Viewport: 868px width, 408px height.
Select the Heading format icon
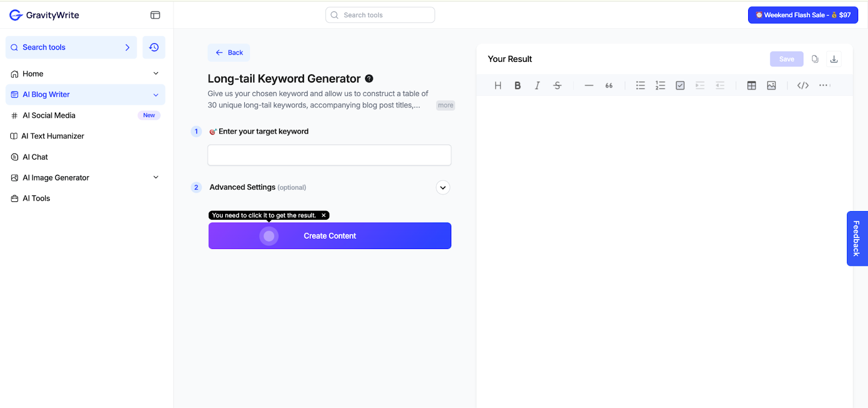coord(498,85)
